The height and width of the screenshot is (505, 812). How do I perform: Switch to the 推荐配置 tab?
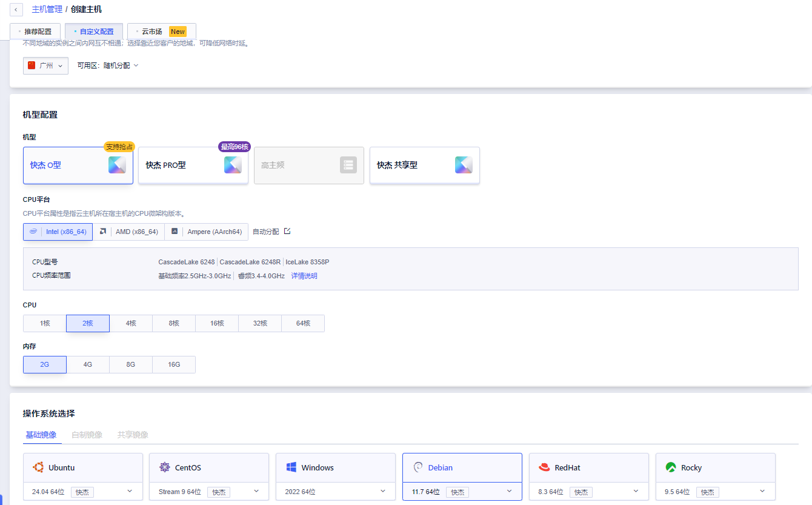pyautogui.click(x=35, y=32)
